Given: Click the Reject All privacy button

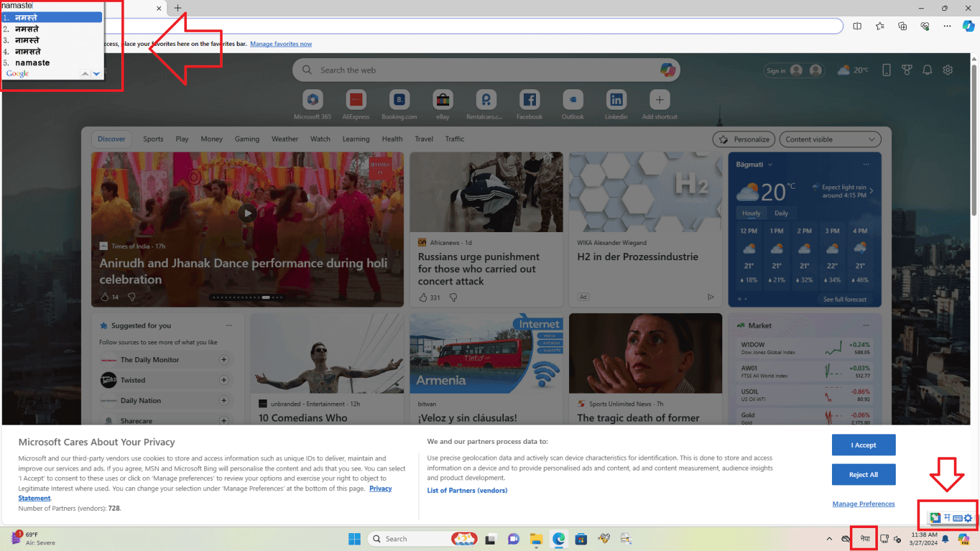Looking at the screenshot, I should coord(864,474).
